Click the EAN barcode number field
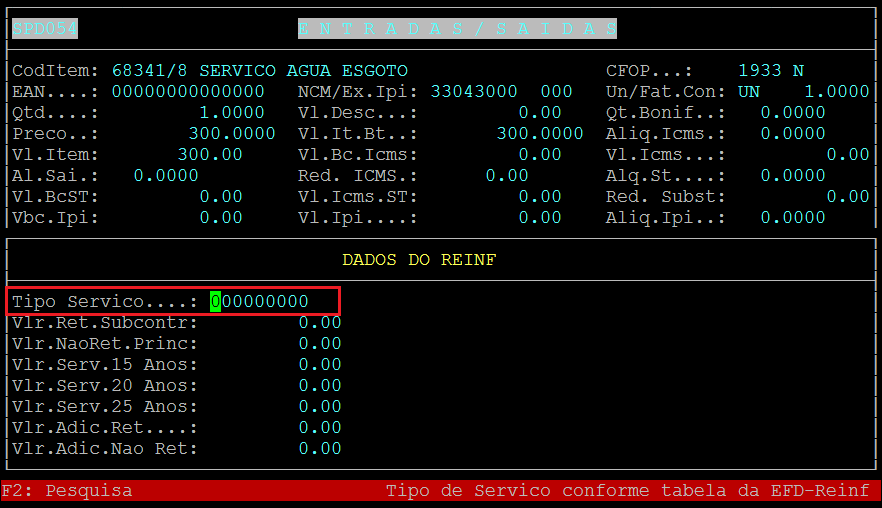 click(x=188, y=92)
